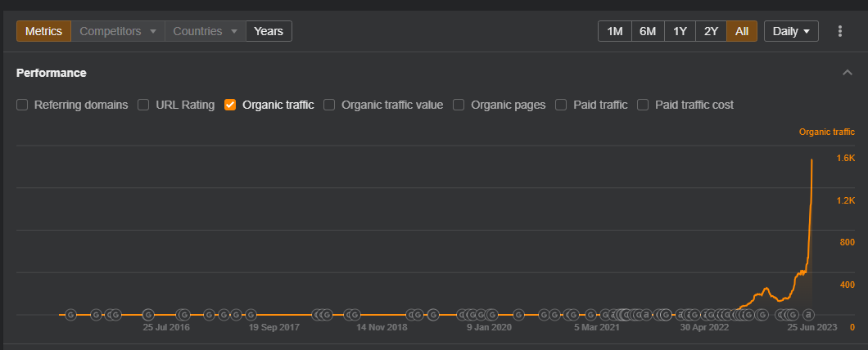Click the G marker above 25 Jul 2016
Image resolution: width=868 pixels, height=350 pixels.
[x=147, y=315]
